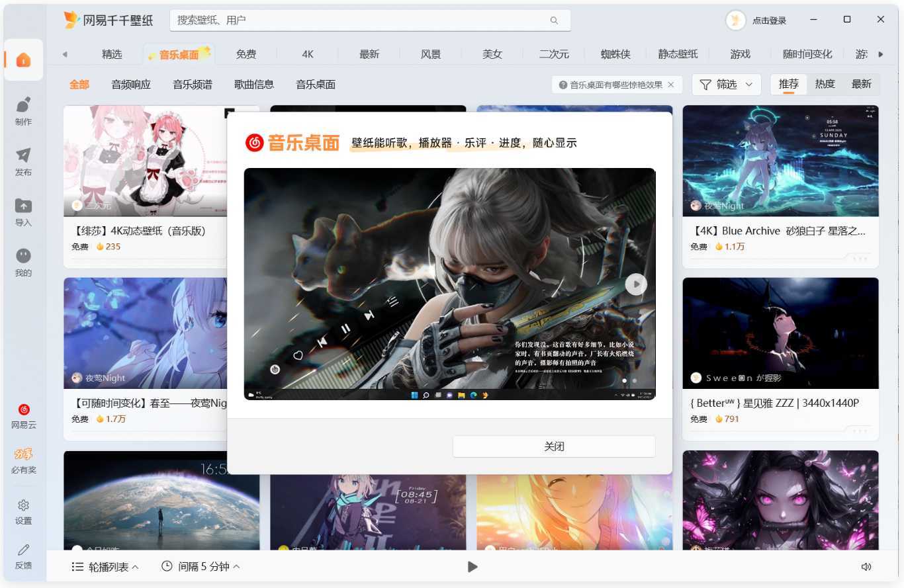Open the earth-from-space wallpaper thumbnail
904x588 pixels.
coord(161,500)
